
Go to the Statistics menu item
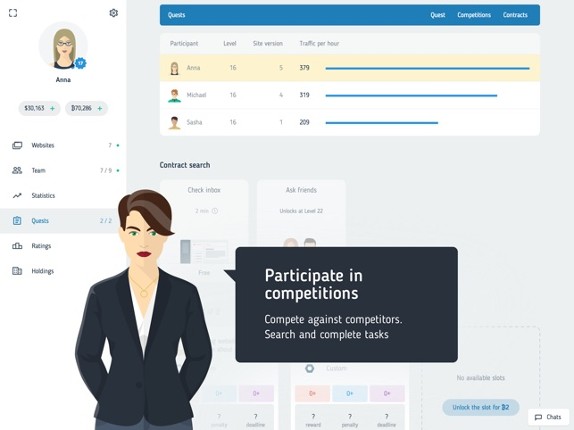[63, 196]
